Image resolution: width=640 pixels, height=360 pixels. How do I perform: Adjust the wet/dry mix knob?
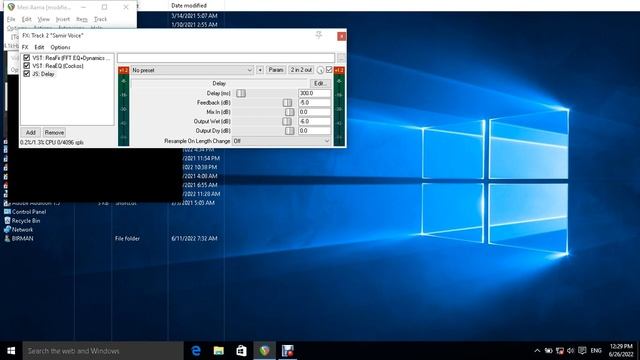coord(320,70)
